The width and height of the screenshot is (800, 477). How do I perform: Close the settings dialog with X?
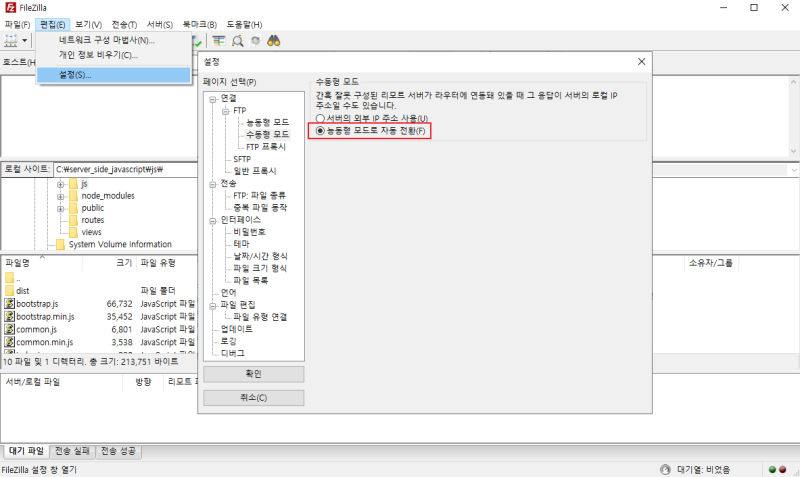click(641, 62)
